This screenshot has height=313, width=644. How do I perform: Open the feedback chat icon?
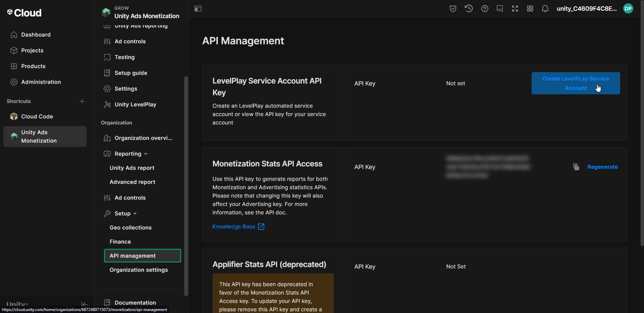[500, 9]
